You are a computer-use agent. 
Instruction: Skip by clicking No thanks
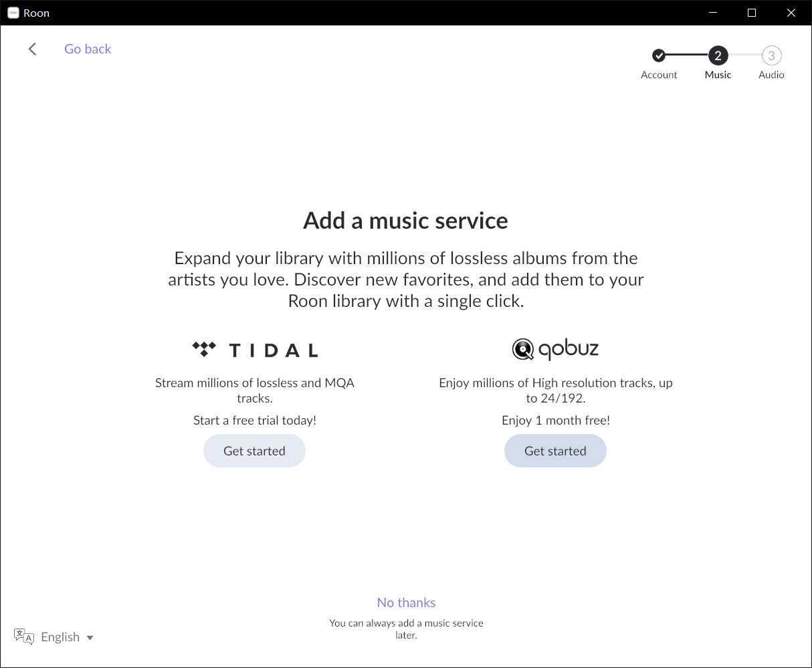[406, 602]
